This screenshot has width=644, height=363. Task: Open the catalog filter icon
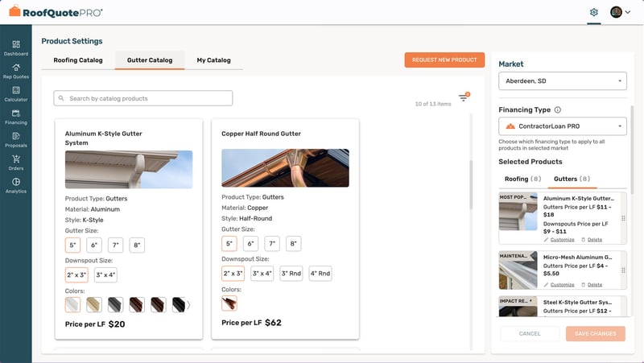[463, 98]
